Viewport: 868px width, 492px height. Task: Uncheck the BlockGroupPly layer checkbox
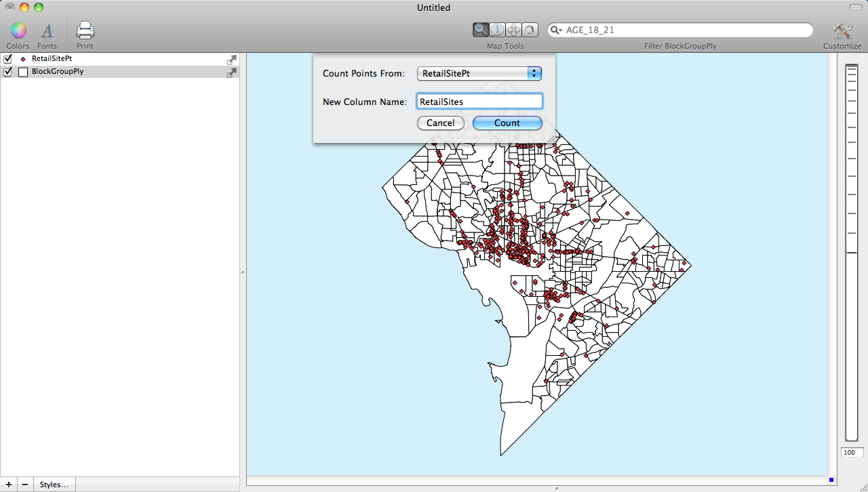(8, 72)
